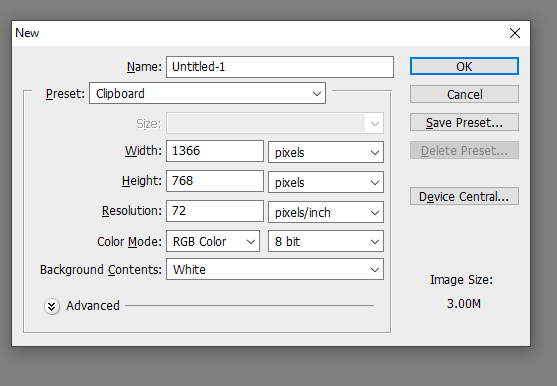Open the Height units pixels dropdown

pos(326,182)
